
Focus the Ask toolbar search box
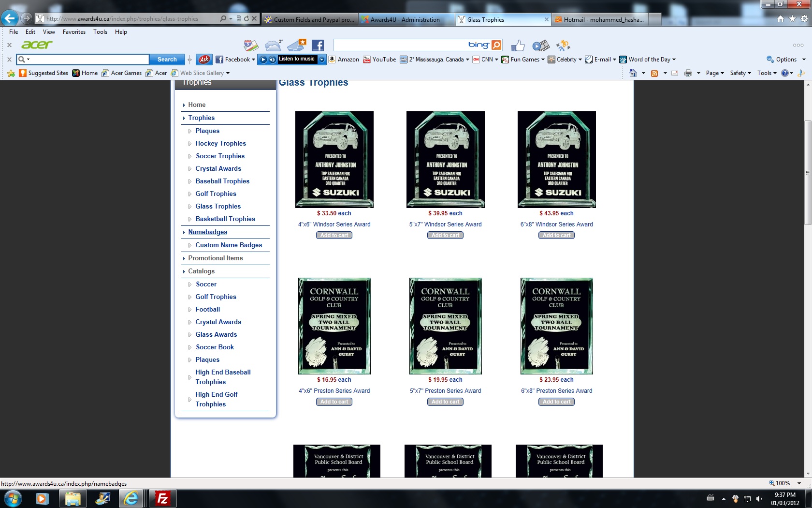[x=89, y=60]
